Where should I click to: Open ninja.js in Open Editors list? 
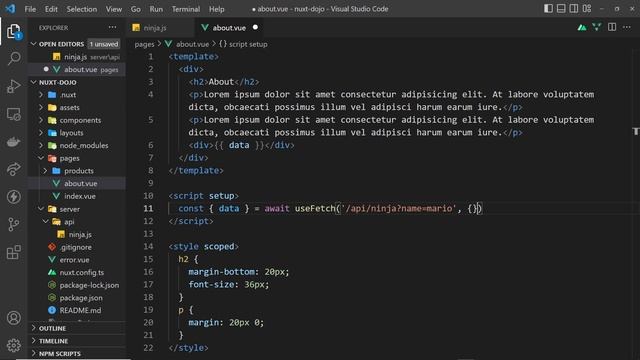coord(77,57)
